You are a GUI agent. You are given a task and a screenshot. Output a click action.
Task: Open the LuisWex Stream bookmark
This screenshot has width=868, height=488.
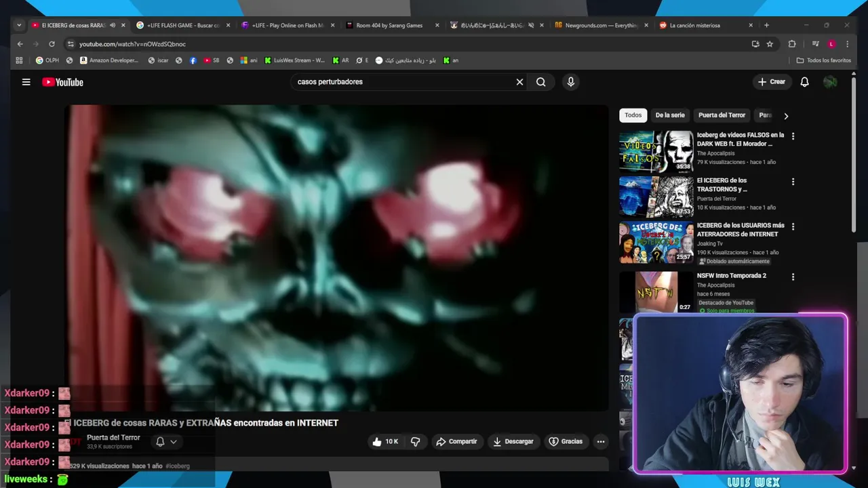point(294,60)
